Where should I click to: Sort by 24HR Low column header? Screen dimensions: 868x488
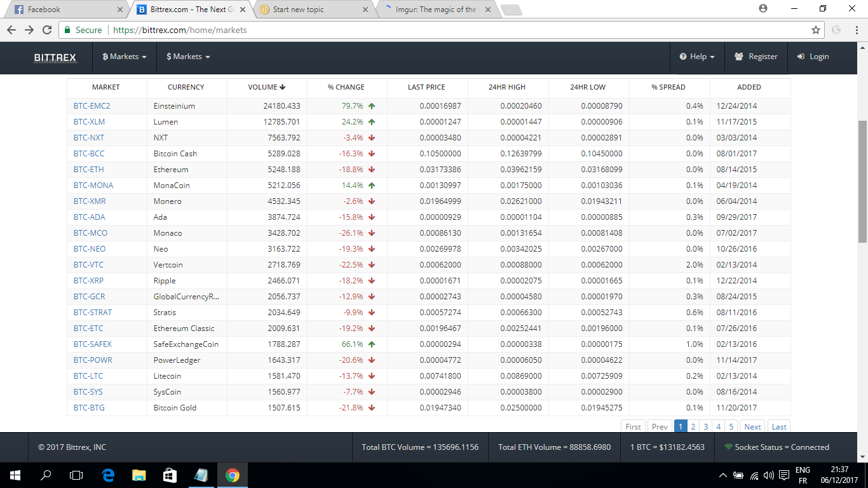(x=588, y=87)
